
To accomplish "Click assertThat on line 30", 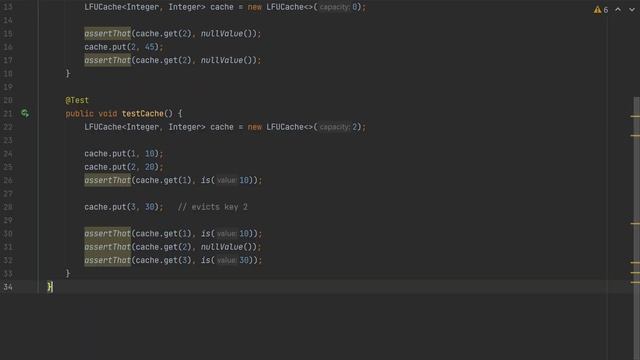I will pos(108,233).
